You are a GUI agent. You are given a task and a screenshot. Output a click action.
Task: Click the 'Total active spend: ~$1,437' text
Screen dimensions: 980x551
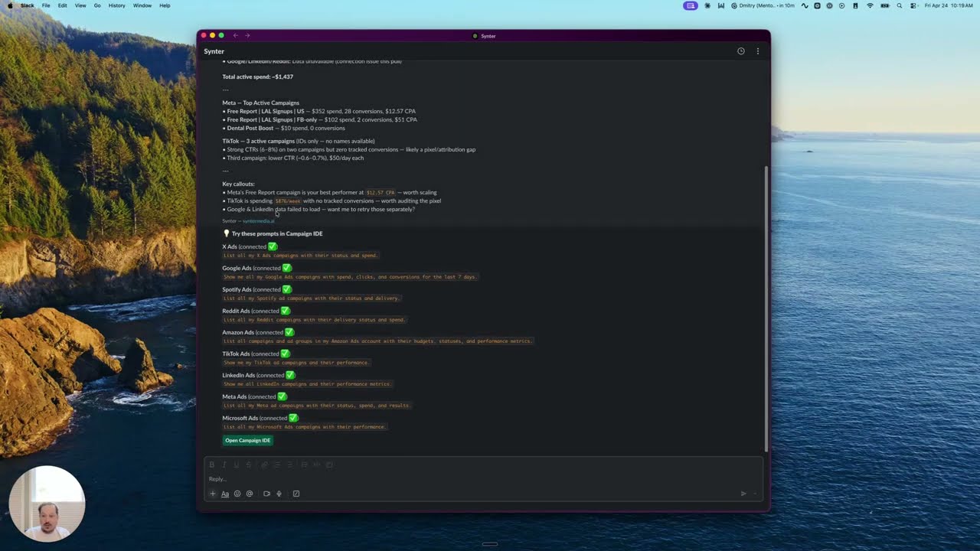click(x=258, y=77)
